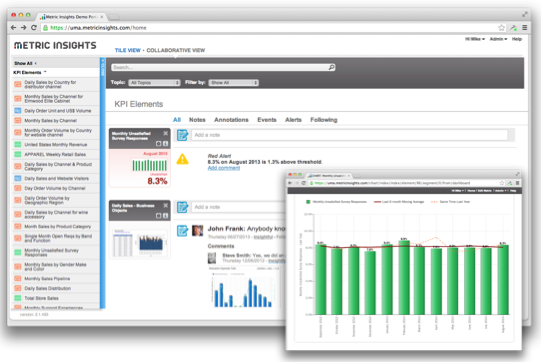Select the Annotations tab
The image size is (541, 362).
coord(231,120)
